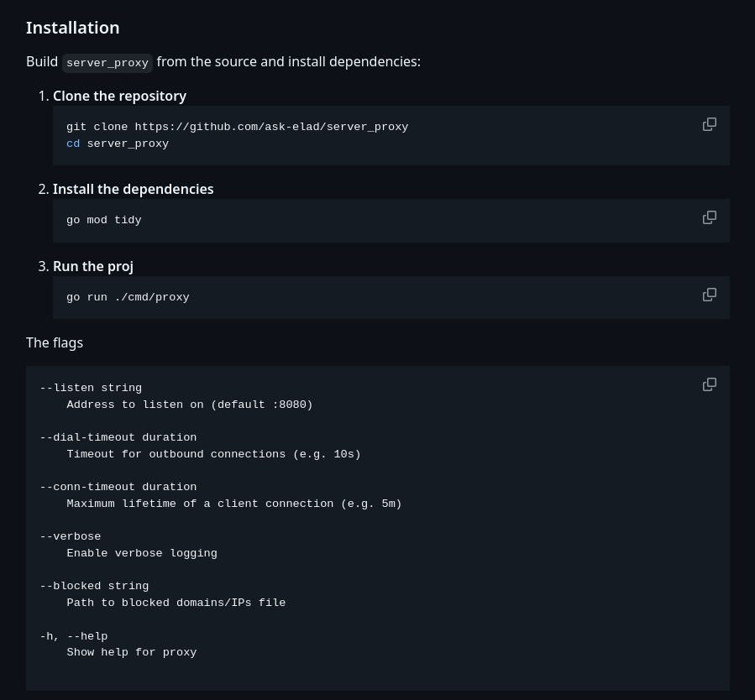Click the --blocked string flag line
Screen dimensions: 755x700
click(x=94, y=586)
